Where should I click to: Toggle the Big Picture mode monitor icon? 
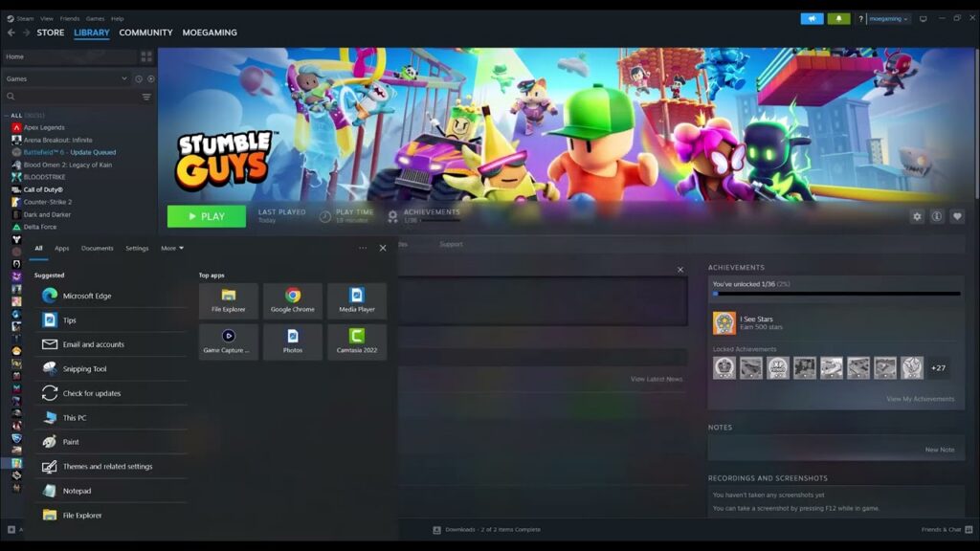point(924,19)
